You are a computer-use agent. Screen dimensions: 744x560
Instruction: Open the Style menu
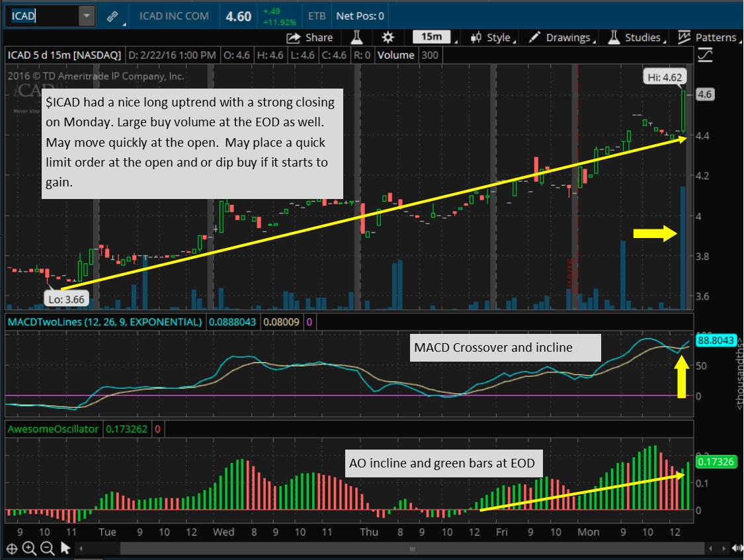click(x=492, y=38)
